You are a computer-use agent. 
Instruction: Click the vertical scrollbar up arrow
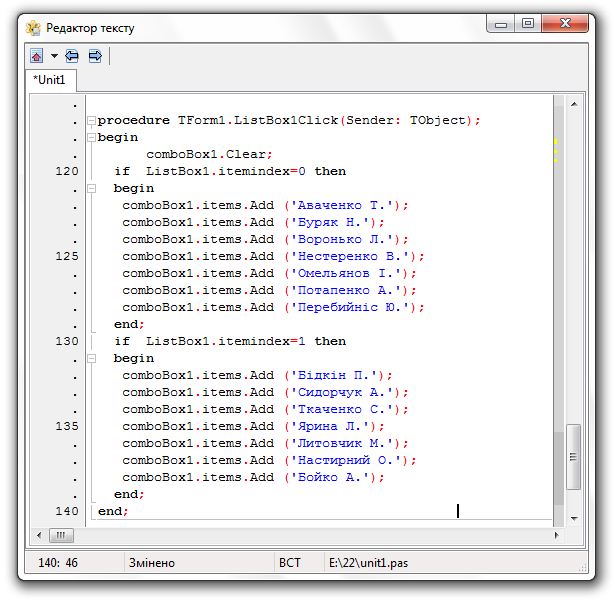click(x=574, y=104)
